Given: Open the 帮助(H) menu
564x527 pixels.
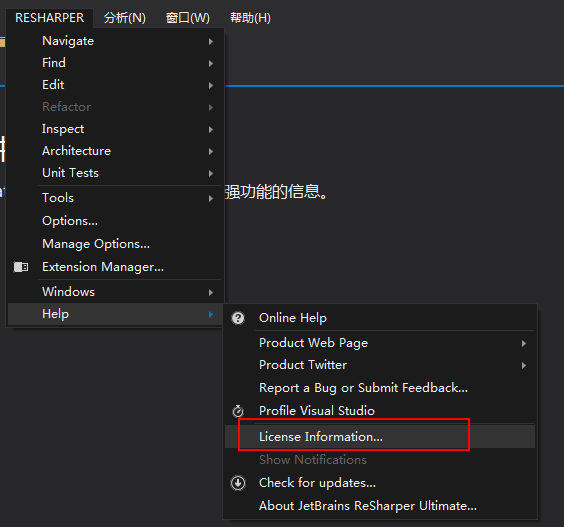Looking at the screenshot, I should pos(250,18).
